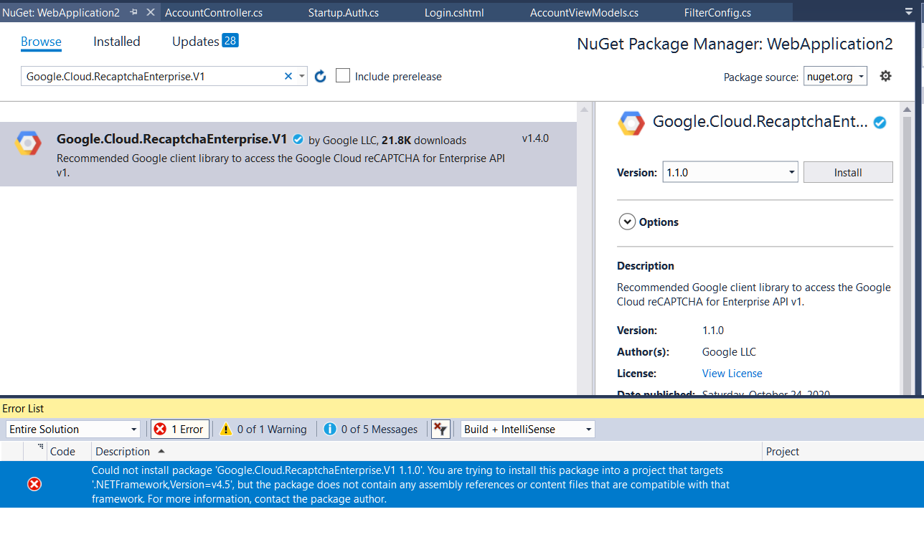This screenshot has height=560, width=924.
Task: Click the package logo in details pane
Action: pos(631,123)
